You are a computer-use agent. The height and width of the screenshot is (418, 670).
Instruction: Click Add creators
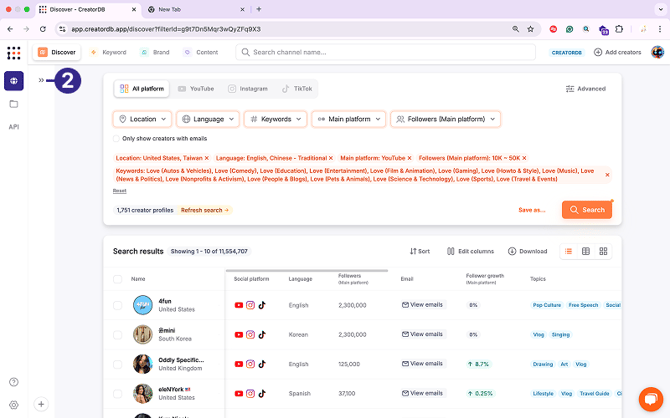point(617,52)
